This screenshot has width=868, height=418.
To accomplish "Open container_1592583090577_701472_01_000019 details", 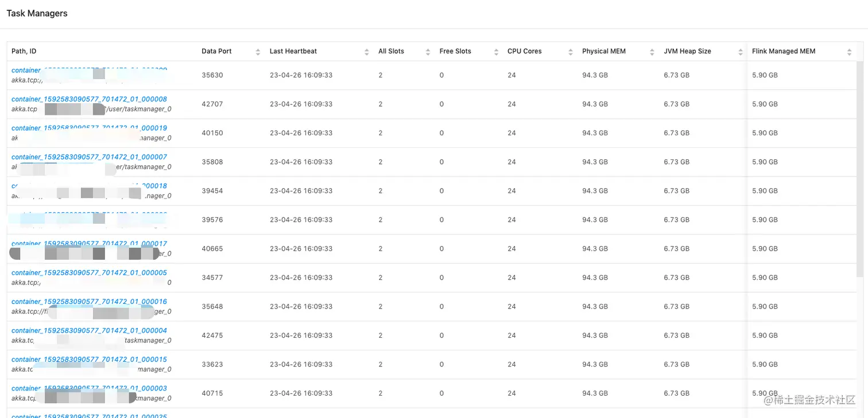I will coord(88,128).
